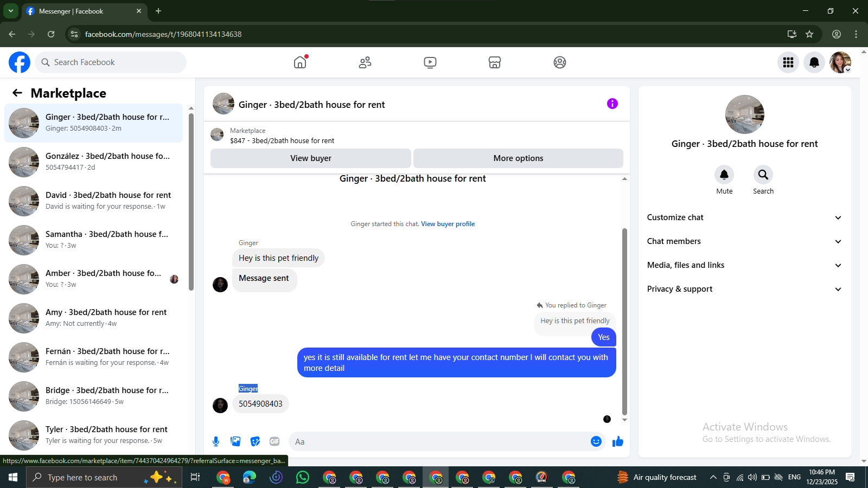Open Bridge's conversation
868x488 pixels.
(93, 396)
